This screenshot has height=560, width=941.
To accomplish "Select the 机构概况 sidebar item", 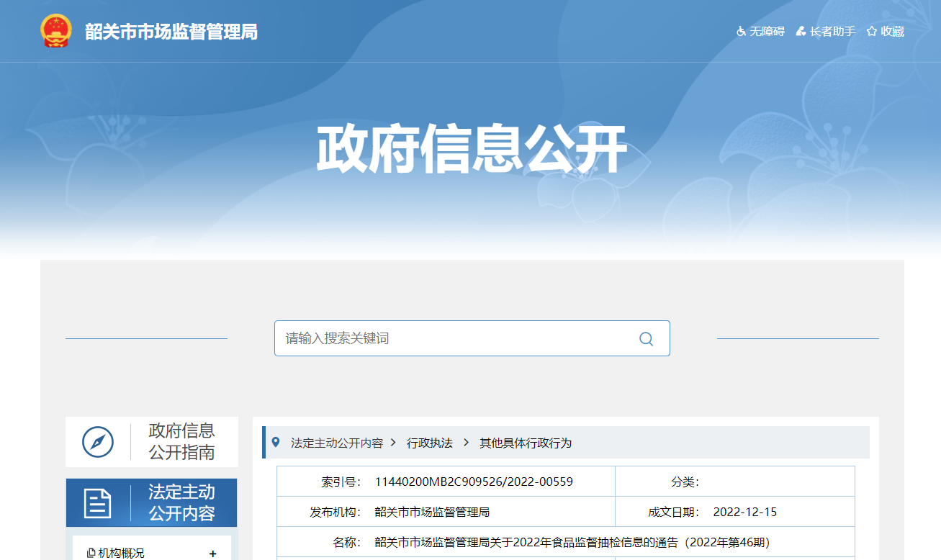I will [121, 553].
